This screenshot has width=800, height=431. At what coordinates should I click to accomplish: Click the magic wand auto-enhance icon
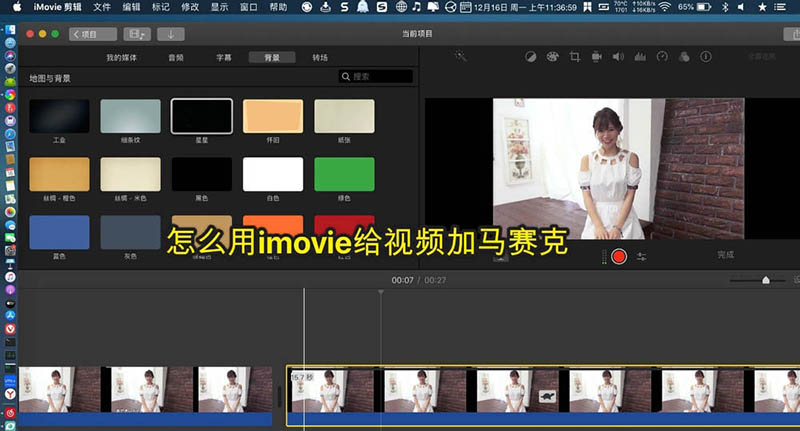tap(461, 56)
